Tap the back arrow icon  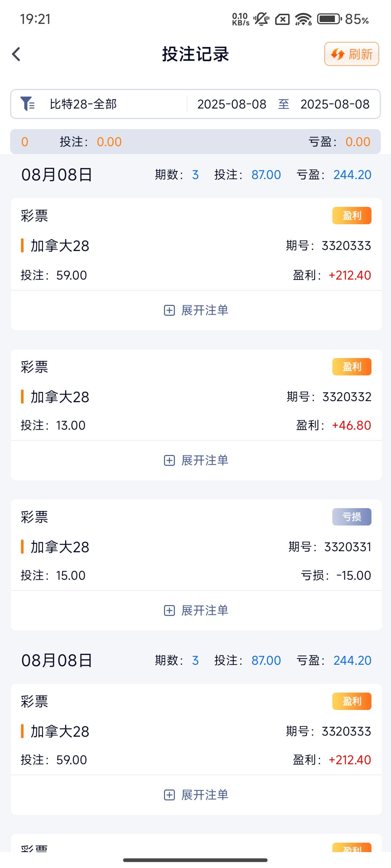pyautogui.click(x=16, y=54)
